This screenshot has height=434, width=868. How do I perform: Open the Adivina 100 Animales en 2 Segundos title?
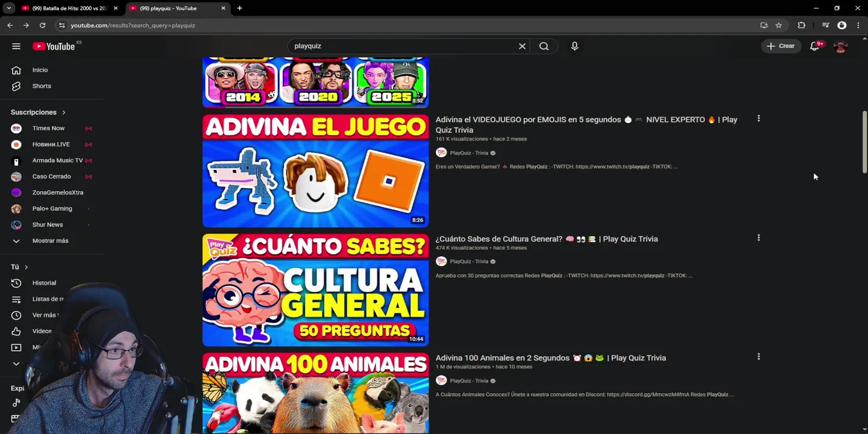[x=550, y=358]
